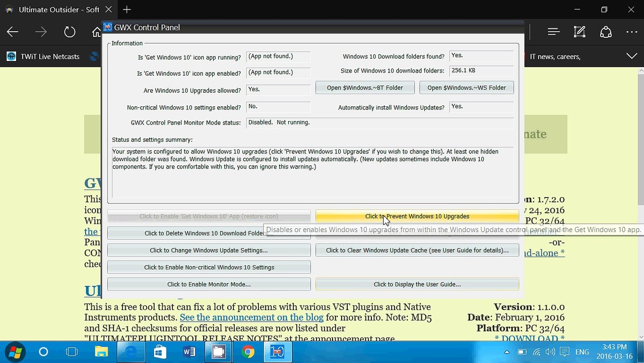Click the volume speaker tray icon
The image size is (644, 363).
[550, 352]
